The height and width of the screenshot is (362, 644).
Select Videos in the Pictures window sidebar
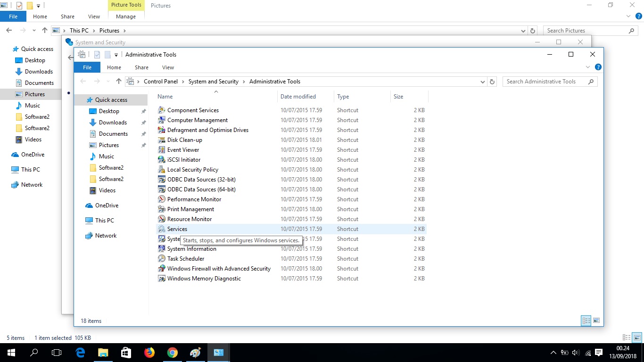coord(33,140)
